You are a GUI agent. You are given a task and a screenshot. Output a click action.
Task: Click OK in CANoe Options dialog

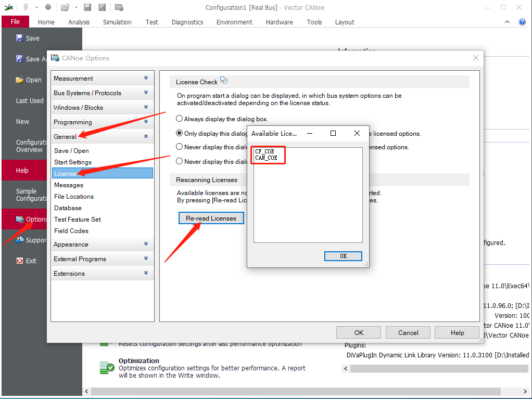coord(359,332)
